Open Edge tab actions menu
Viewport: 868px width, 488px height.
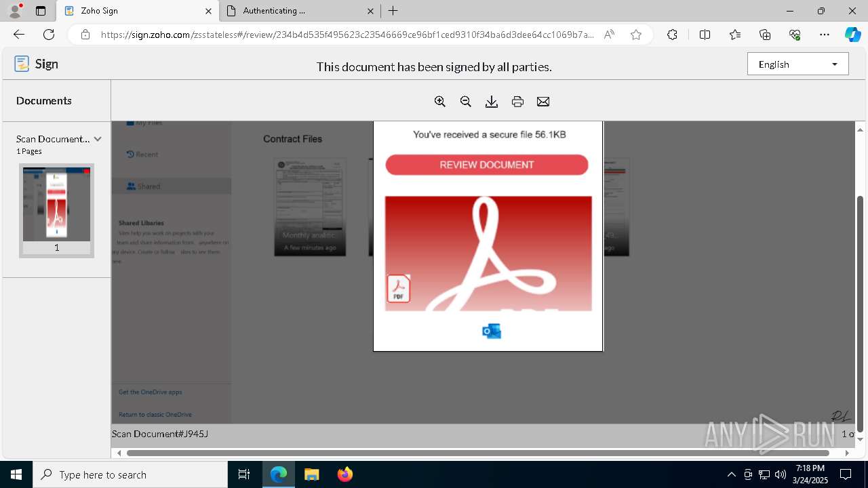point(41,11)
